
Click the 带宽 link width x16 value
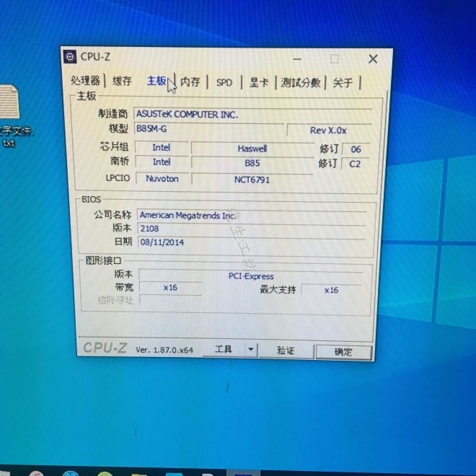(170, 288)
